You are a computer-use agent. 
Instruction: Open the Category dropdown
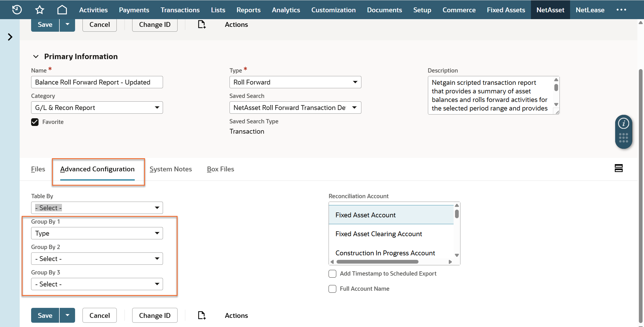coord(97,108)
